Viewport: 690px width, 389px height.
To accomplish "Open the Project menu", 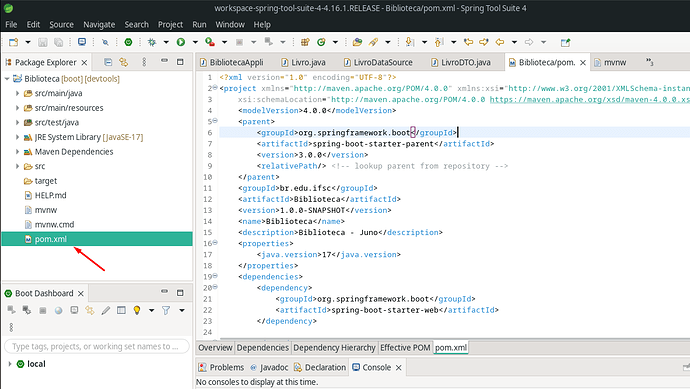I will coord(170,24).
